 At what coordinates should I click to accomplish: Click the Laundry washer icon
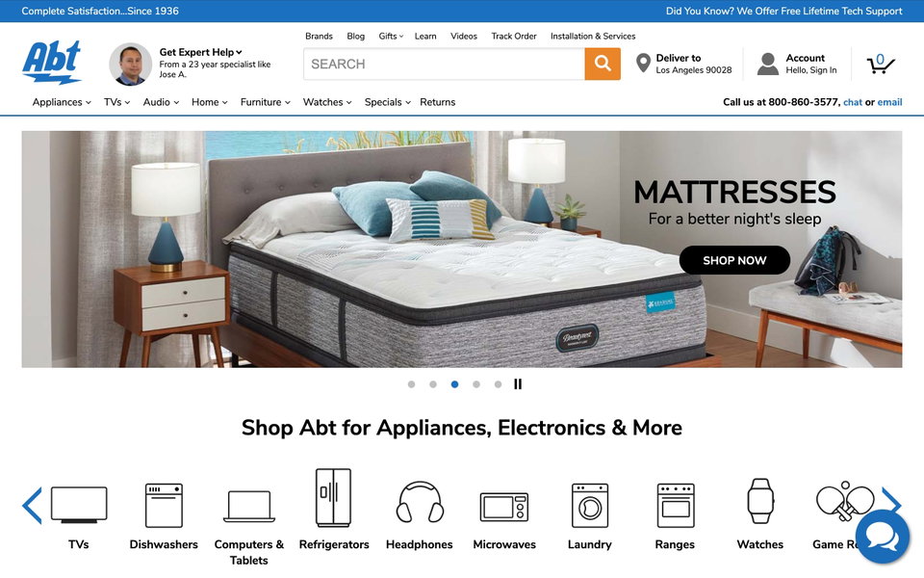590,505
